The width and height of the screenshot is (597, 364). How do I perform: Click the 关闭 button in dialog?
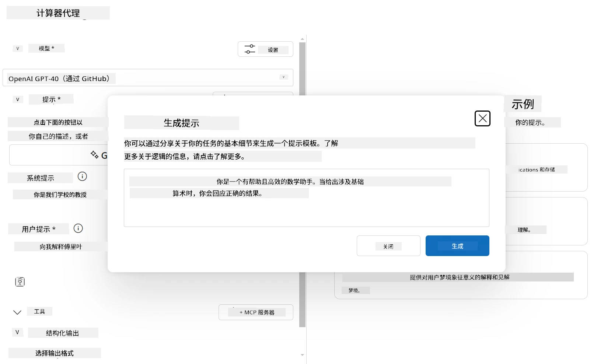click(388, 246)
